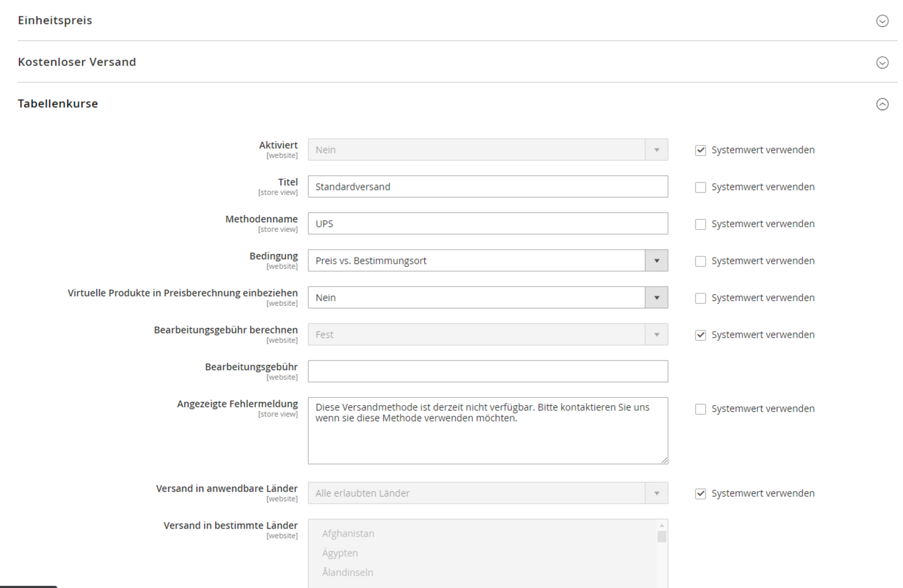903x588 pixels.
Task: Check Systemwert verwenden for Angezeigte Fehlermeldung
Action: tap(700, 409)
